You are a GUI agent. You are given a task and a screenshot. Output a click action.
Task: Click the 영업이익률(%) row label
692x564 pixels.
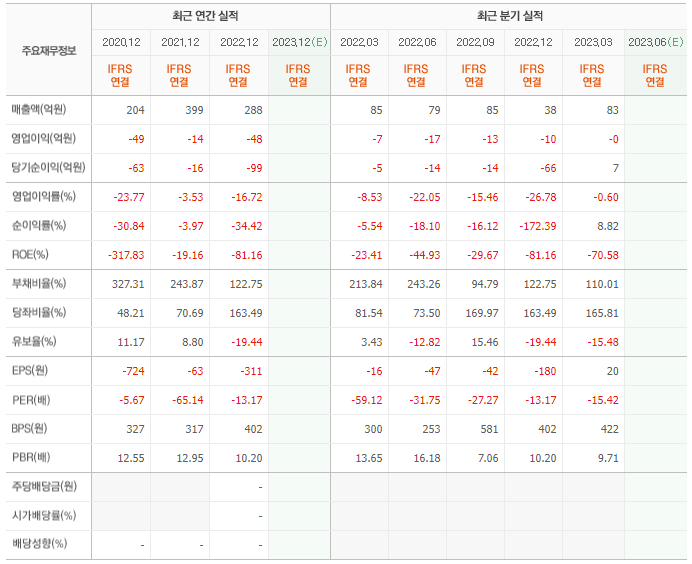coord(44,196)
